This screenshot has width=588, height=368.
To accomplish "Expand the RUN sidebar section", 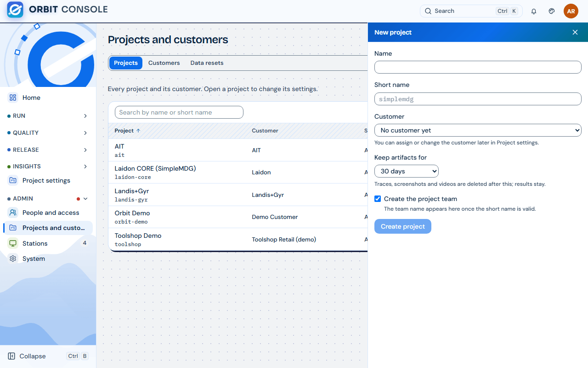I will (x=48, y=116).
